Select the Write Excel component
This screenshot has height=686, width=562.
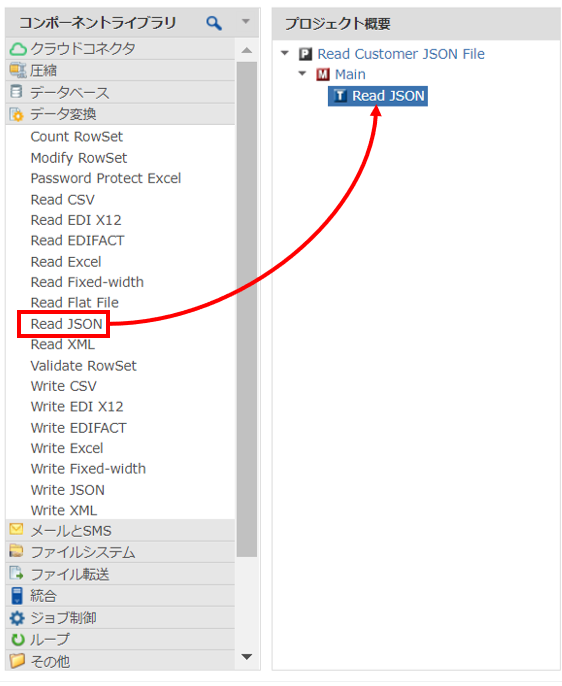tap(67, 448)
